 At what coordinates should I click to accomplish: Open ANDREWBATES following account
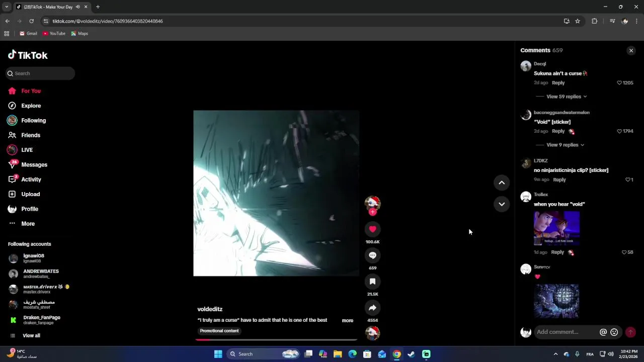[41, 274]
